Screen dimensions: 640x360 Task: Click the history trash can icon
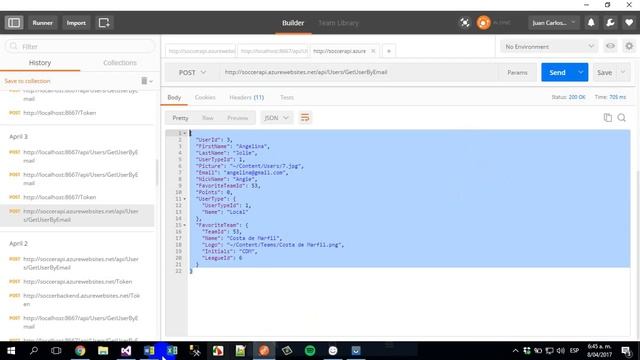point(144,81)
